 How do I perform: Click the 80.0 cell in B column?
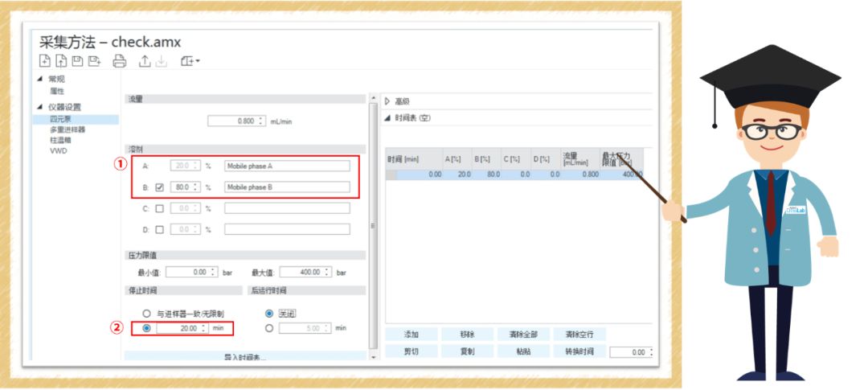click(486, 174)
